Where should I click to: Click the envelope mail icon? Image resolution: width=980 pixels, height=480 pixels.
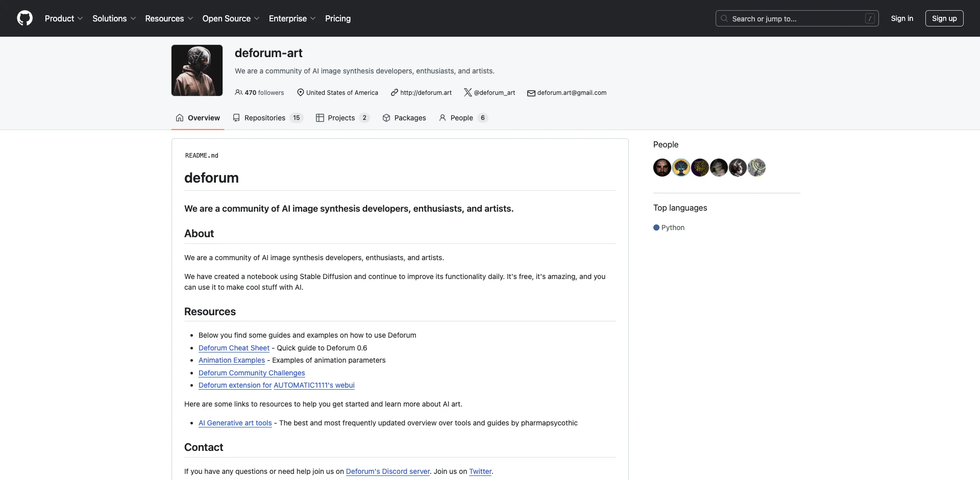[x=531, y=93]
